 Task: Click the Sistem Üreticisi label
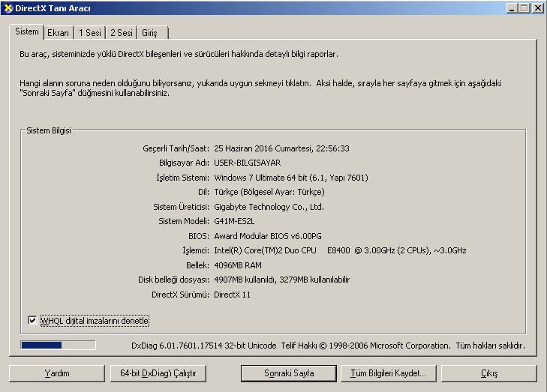coord(182,207)
